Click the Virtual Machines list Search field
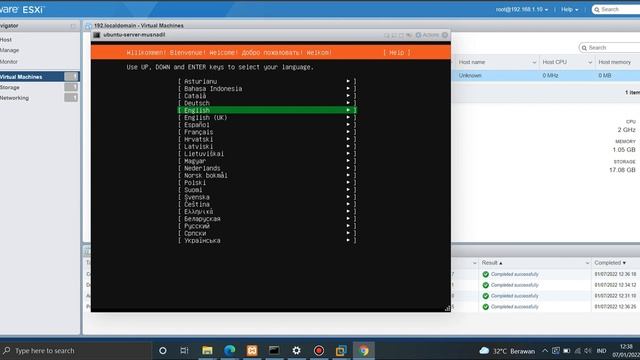The height and width of the screenshot is (360, 640). click(609, 48)
